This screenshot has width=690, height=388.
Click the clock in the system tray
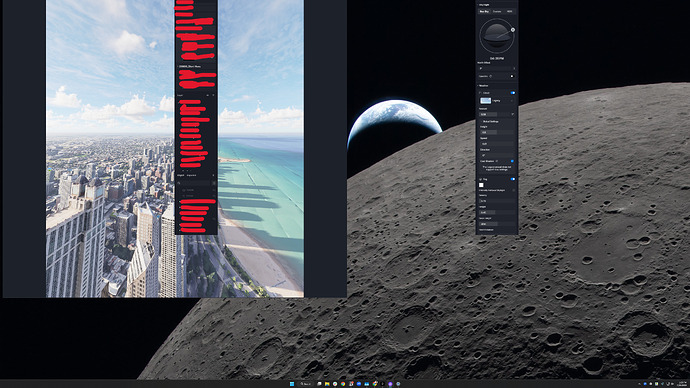683,384
